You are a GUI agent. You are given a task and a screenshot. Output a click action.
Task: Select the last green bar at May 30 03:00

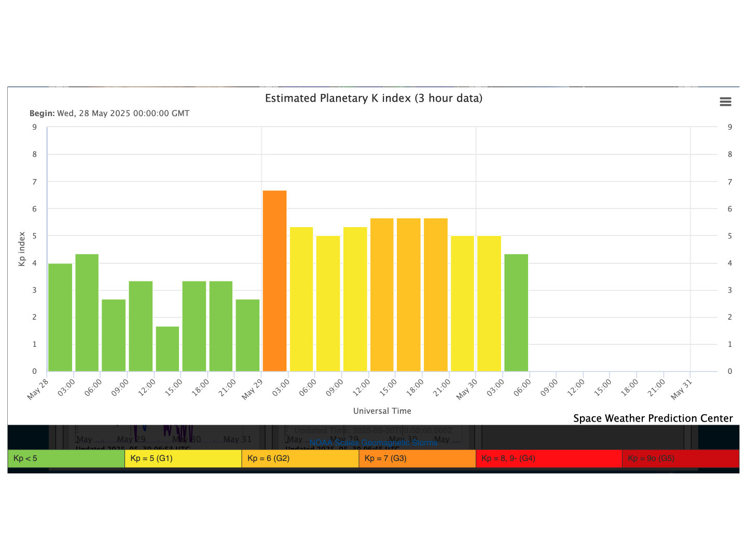click(x=516, y=313)
